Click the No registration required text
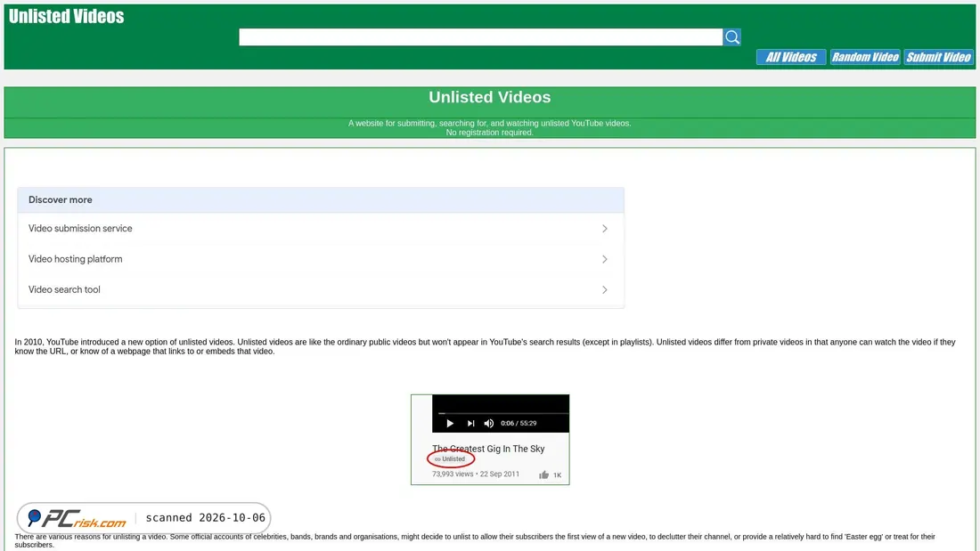This screenshot has height=551, width=980. [489, 133]
